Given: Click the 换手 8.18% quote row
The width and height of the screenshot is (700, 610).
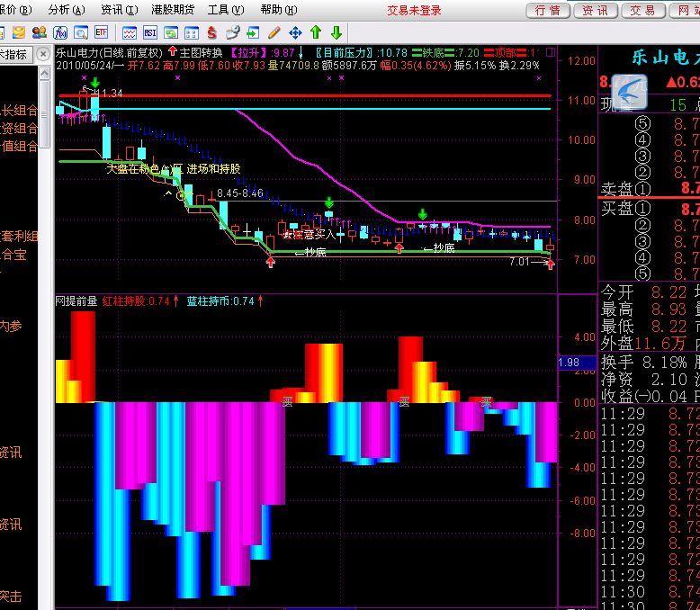Looking at the screenshot, I should pos(643,362).
